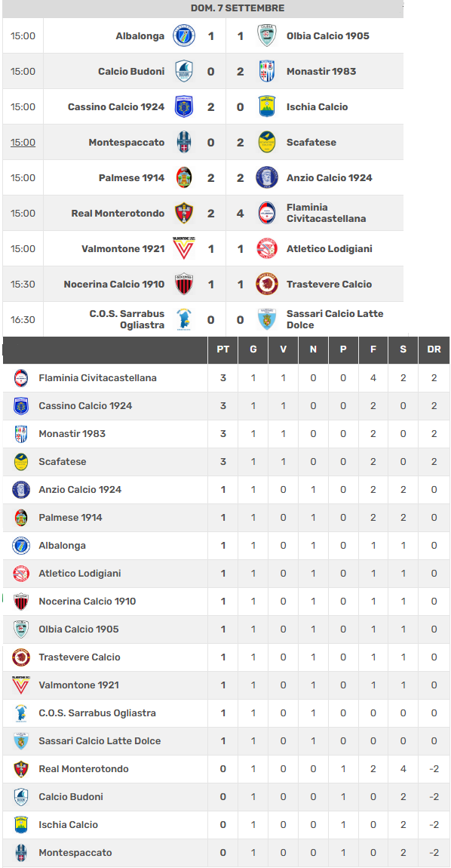Click the Nocerina Calcio 1910 badge in standings
451x868 pixels.
(21, 601)
